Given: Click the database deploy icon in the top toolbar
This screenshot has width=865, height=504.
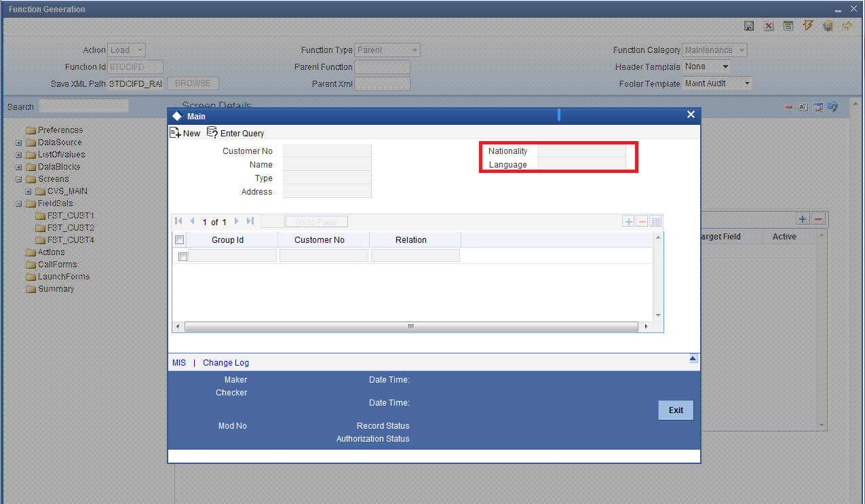Looking at the screenshot, I should (828, 26).
